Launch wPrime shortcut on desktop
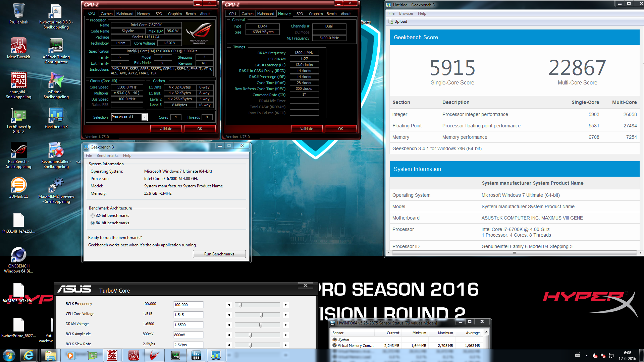The width and height of the screenshot is (644, 362). click(x=56, y=86)
